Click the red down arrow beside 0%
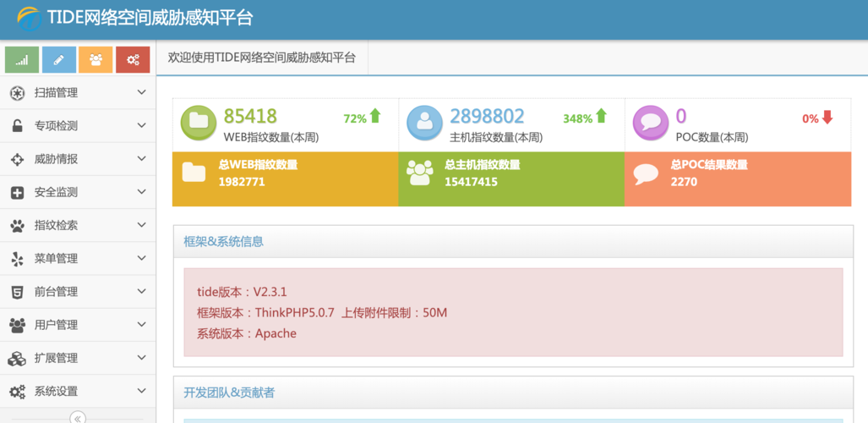 tap(827, 117)
